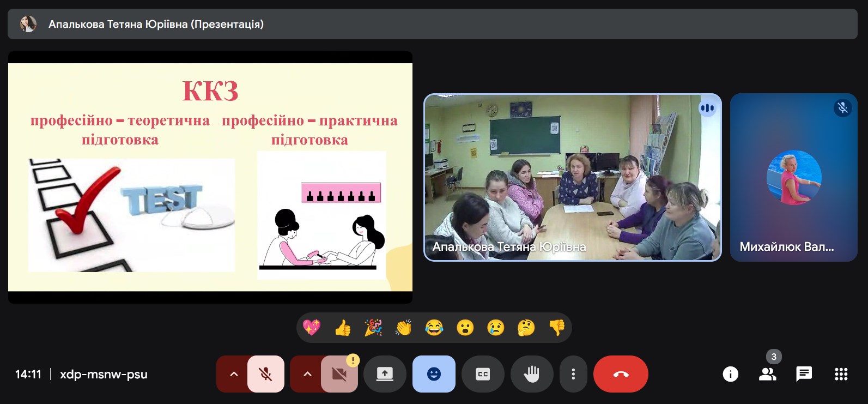This screenshot has height=404, width=868.
Task: Unmute the microphone
Action: tap(266, 374)
